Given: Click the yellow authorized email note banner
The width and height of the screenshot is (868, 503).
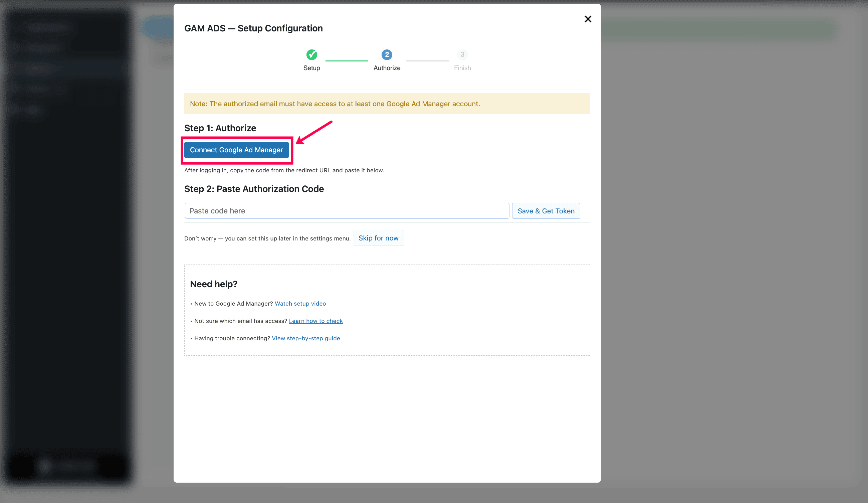Looking at the screenshot, I should click(387, 104).
